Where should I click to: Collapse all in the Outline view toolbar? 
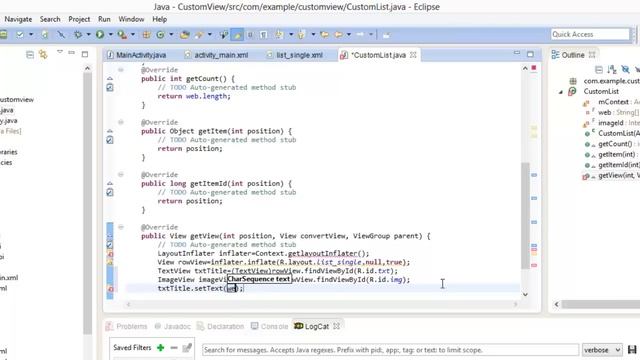(598, 70)
